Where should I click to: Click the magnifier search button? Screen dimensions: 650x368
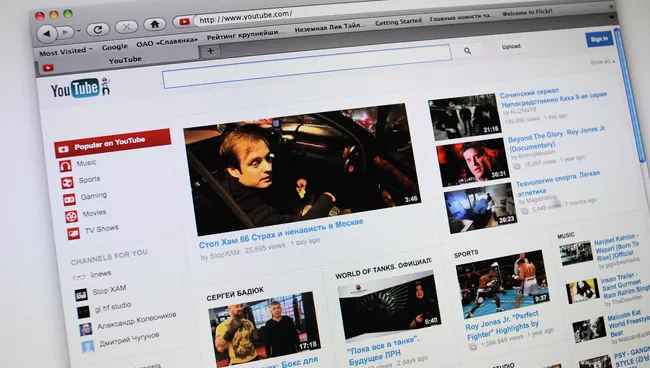(x=468, y=51)
